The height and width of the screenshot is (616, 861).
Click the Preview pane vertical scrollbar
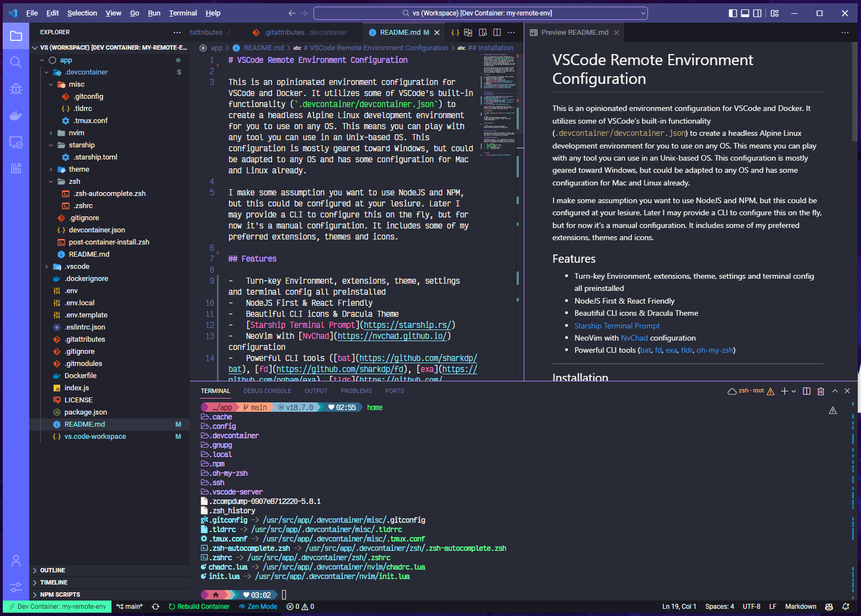coord(855,91)
